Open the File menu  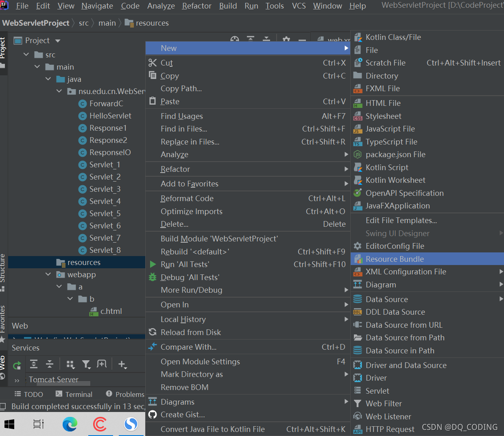point(22,6)
